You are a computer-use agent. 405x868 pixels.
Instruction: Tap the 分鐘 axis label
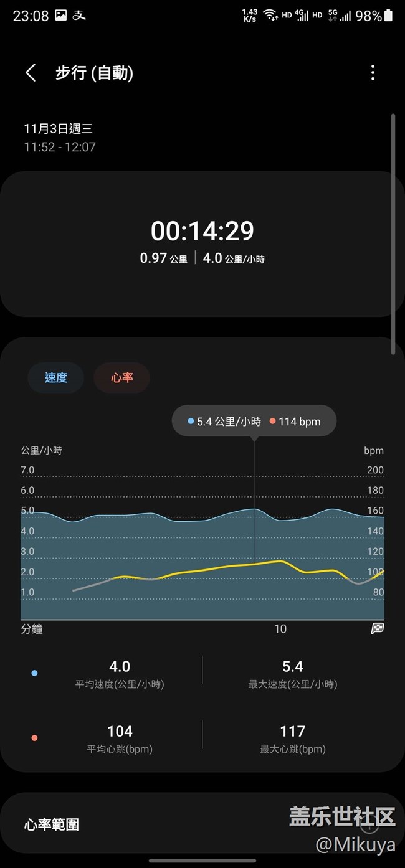[32, 629]
